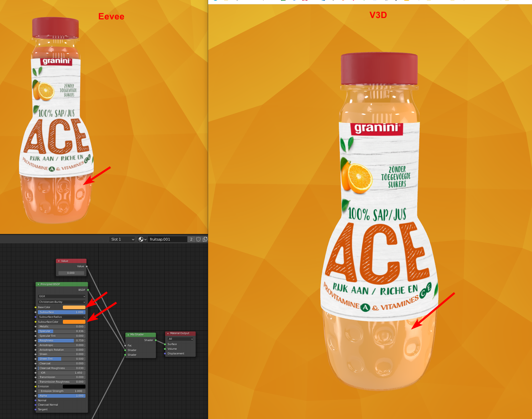This screenshot has width=532, height=419.
Task: Click the Alpha input socket
Action: (x=36, y=396)
